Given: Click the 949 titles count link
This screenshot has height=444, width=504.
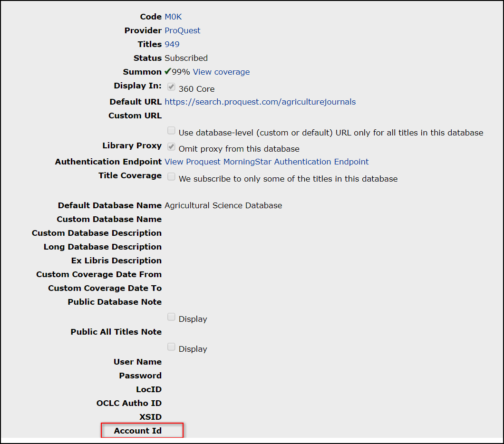Looking at the screenshot, I should [x=172, y=44].
